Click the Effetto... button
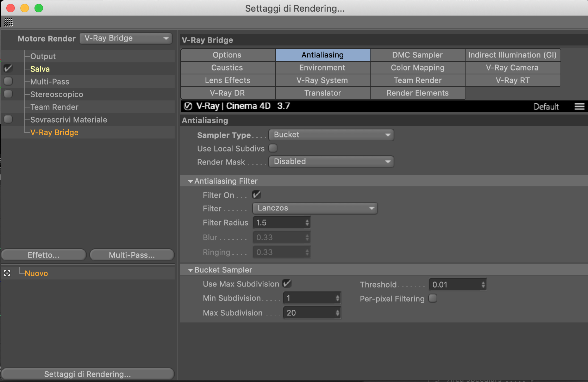 click(44, 255)
